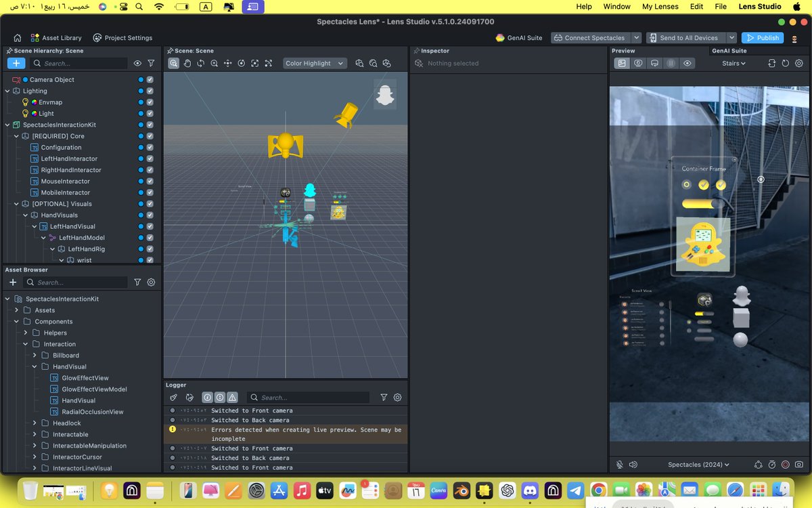Open Connect Spectacles dropdown arrow

[636, 38]
